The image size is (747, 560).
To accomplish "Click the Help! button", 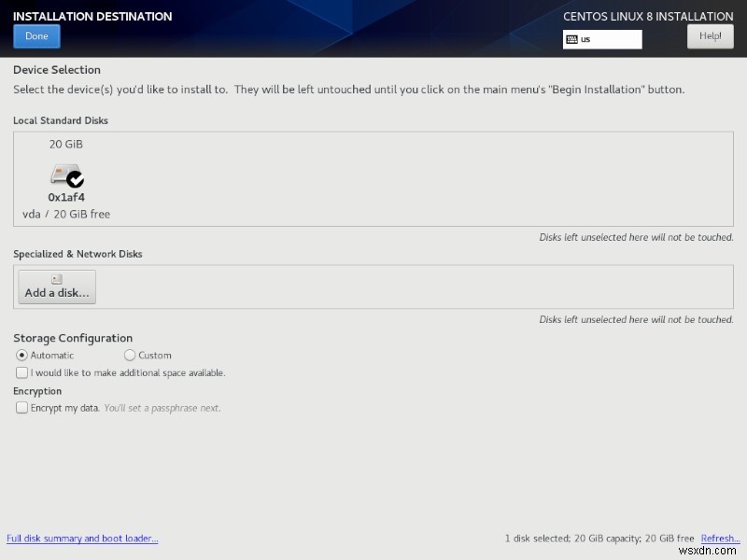I will (711, 35).
